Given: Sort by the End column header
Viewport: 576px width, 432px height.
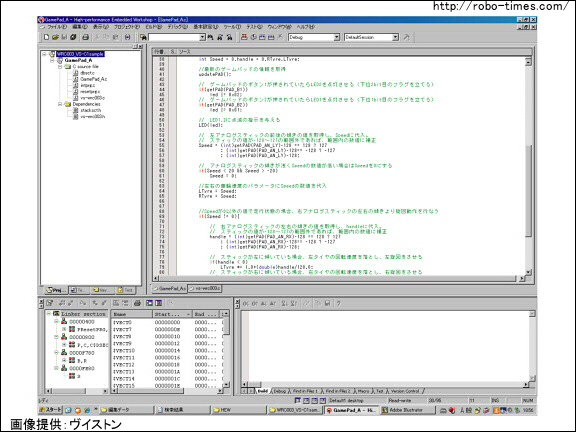Looking at the screenshot, I should coord(206,314).
